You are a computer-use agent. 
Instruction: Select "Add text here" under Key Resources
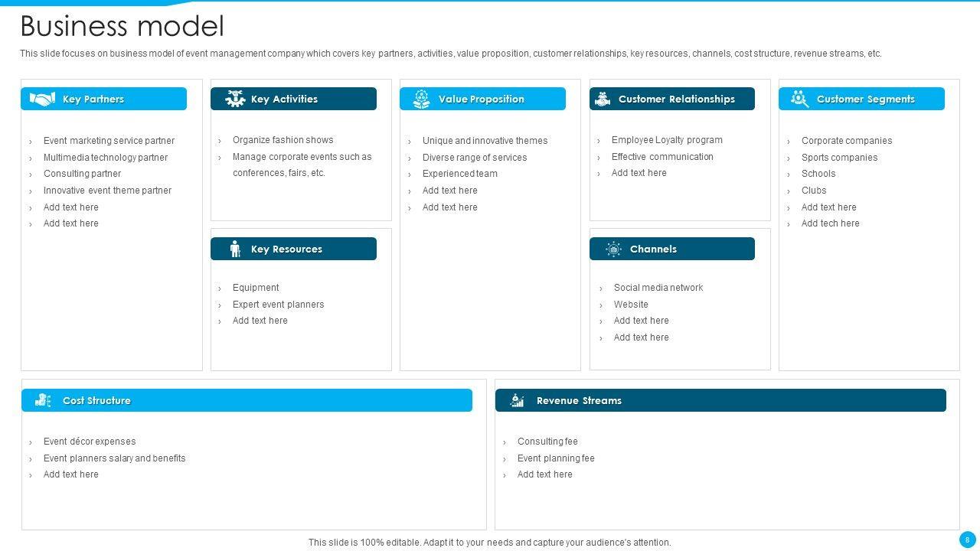(260, 321)
